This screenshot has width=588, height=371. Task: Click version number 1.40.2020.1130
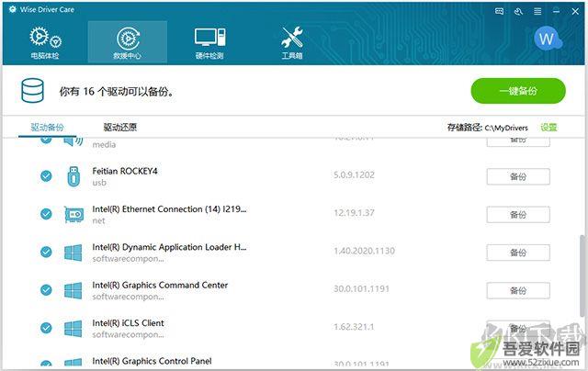364,251
